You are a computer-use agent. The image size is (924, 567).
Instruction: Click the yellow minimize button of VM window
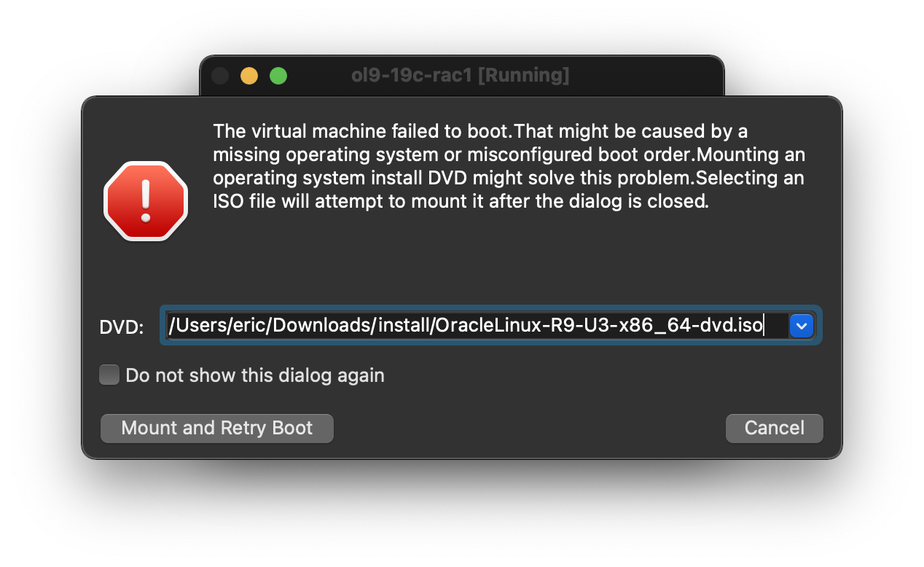(x=249, y=76)
